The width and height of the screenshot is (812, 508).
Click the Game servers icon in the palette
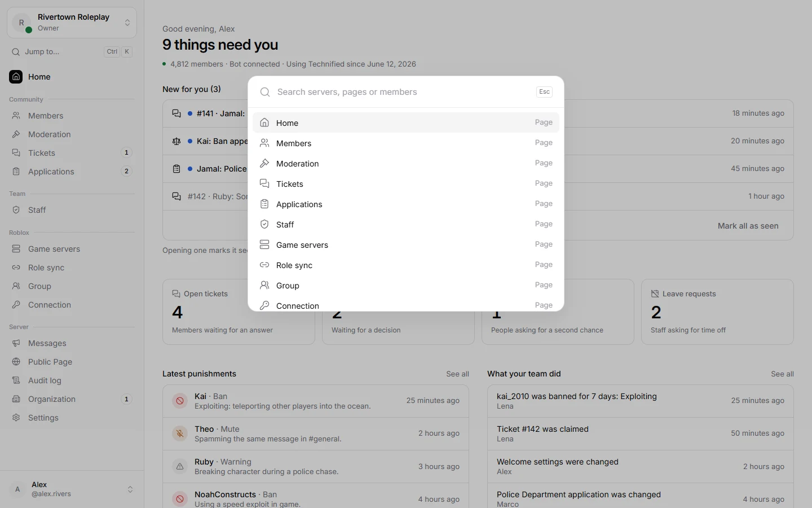(x=264, y=244)
